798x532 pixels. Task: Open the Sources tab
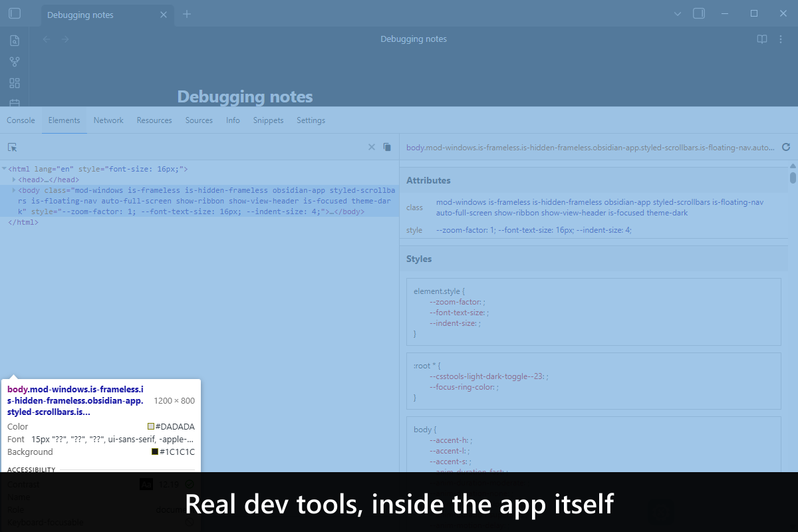(199, 120)
